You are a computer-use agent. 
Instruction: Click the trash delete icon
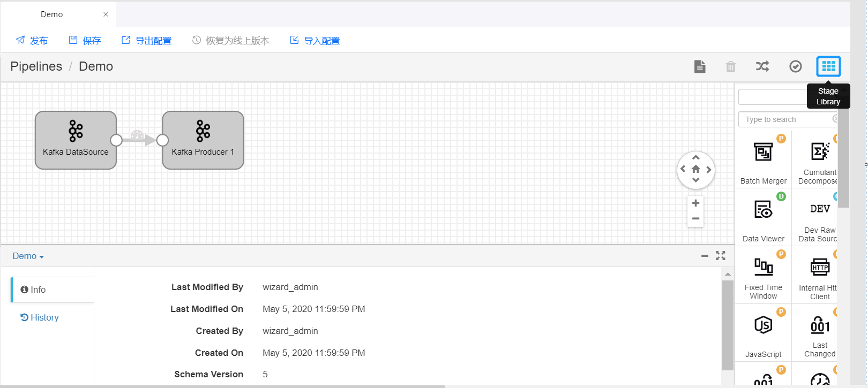(730, 67)
